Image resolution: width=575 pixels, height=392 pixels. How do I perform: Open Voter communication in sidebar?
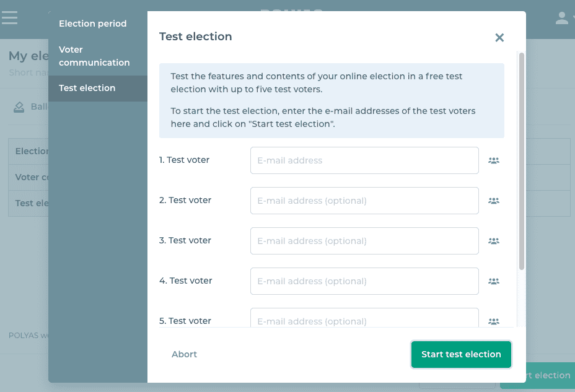[94, 56]
